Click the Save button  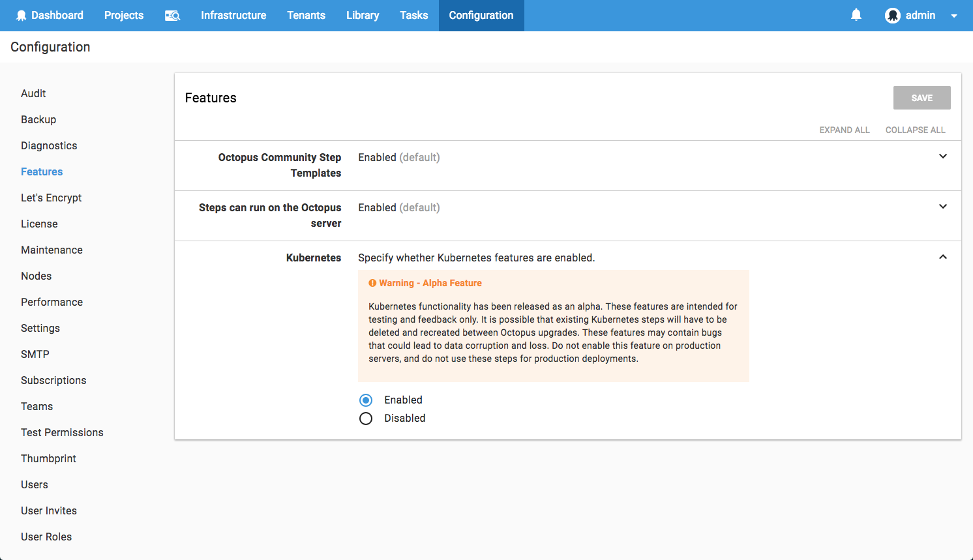coord(921,98)
